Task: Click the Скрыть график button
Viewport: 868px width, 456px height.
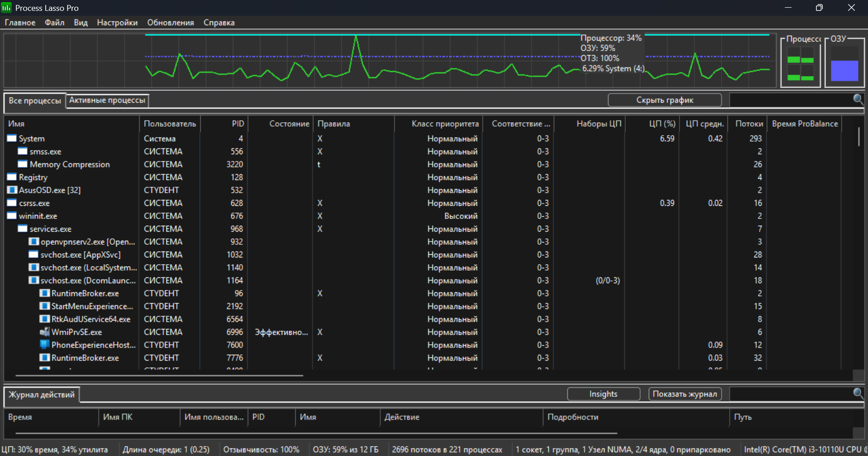Action: click(x=664, y=100)
